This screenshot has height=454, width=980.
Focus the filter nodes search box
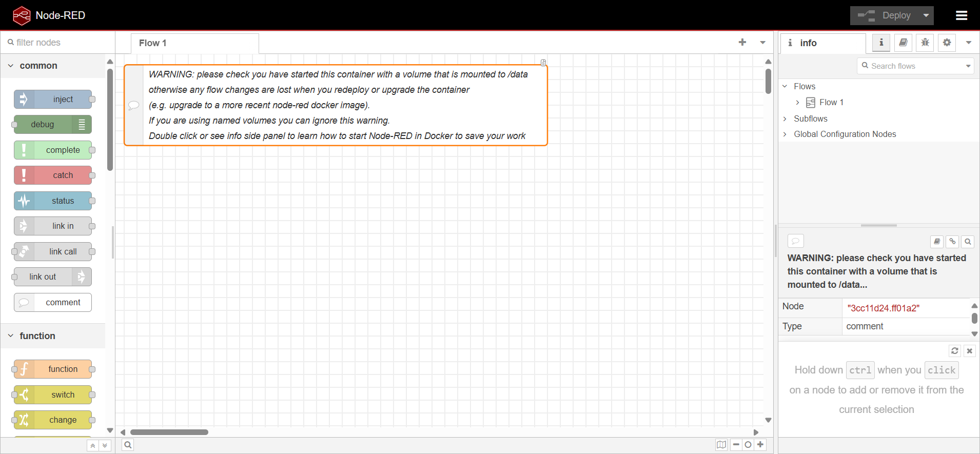(x=57, y=43)
